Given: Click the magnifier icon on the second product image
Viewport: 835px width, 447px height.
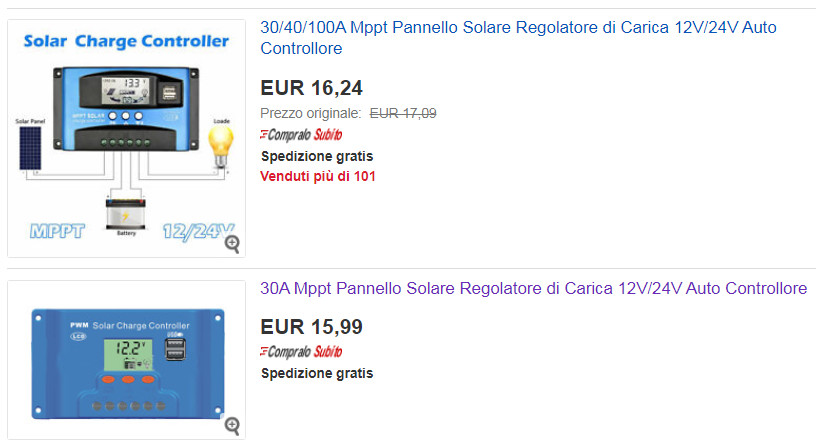Looking at the screenshot, I should coord(232,426).
